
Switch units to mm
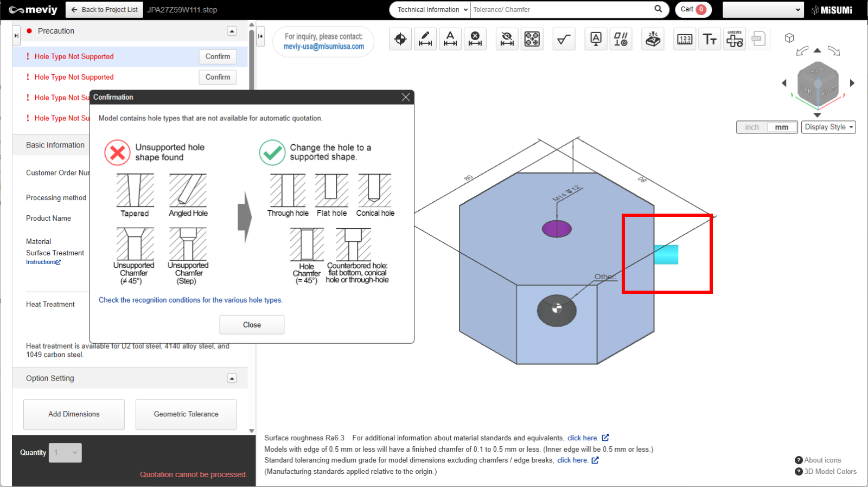[781, 127]
